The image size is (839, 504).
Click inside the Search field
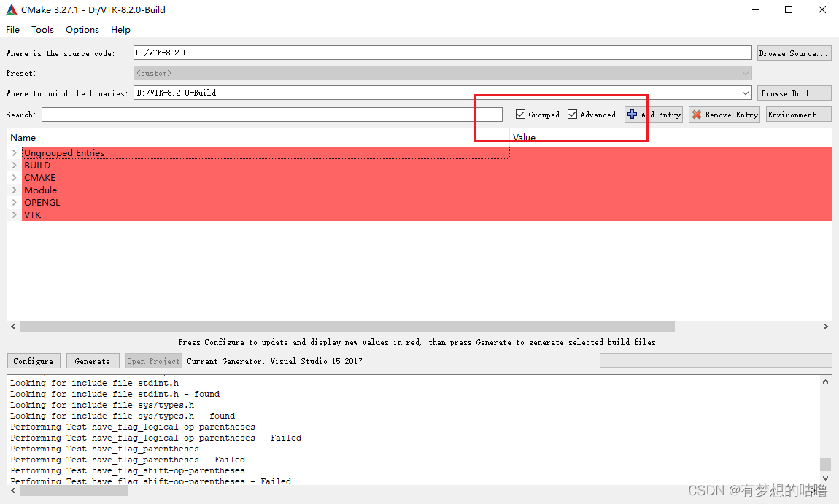click(270, 114)
